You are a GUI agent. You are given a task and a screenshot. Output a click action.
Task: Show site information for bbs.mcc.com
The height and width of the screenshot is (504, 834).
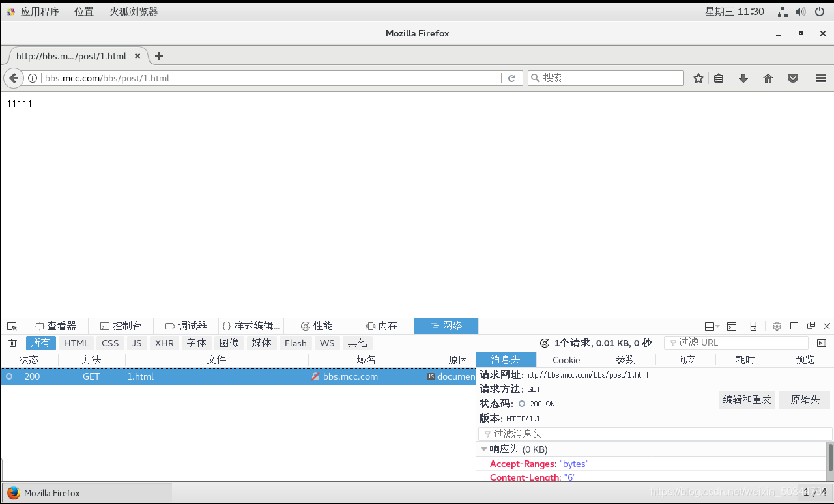coord(33,78)
